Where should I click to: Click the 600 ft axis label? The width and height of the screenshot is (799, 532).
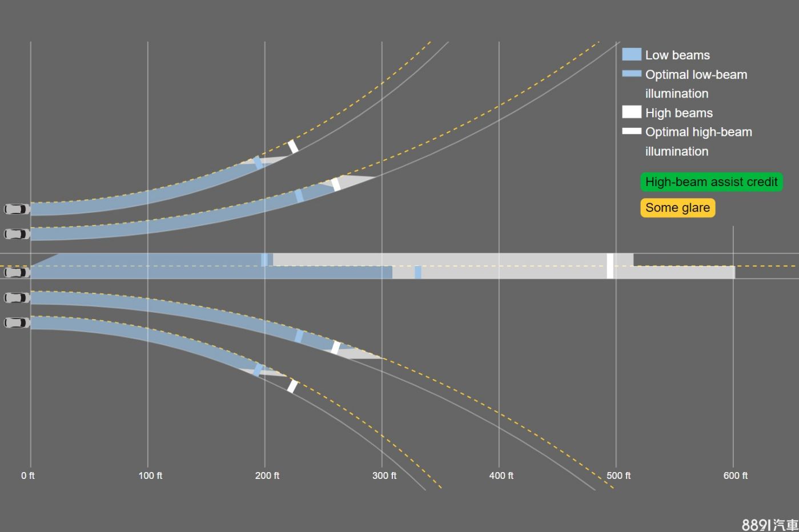click(736, 475)
